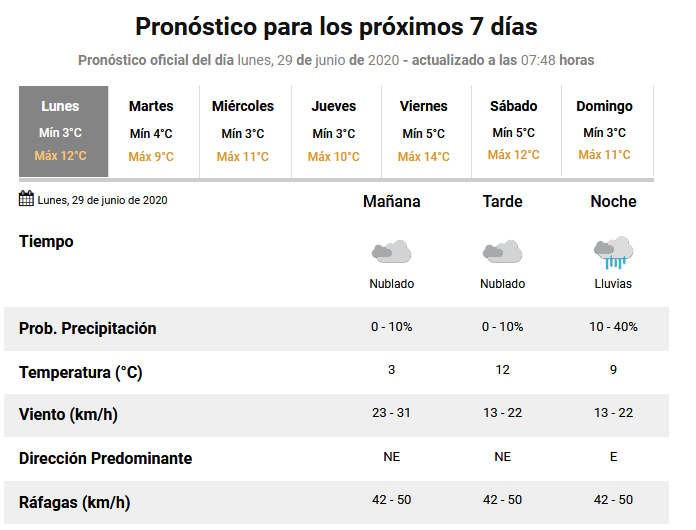Click the Tarde column header
The image size is (696, 530).
[502, 201]
